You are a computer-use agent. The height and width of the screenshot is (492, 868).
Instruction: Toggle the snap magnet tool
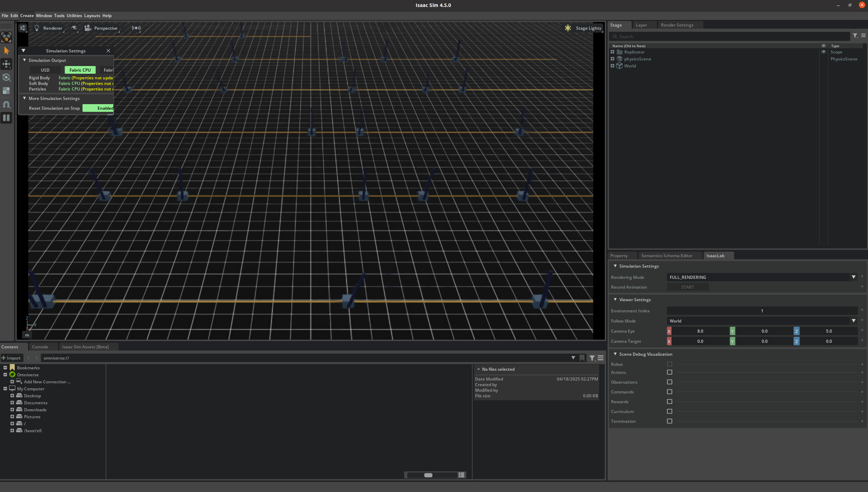tap(6, 104)
